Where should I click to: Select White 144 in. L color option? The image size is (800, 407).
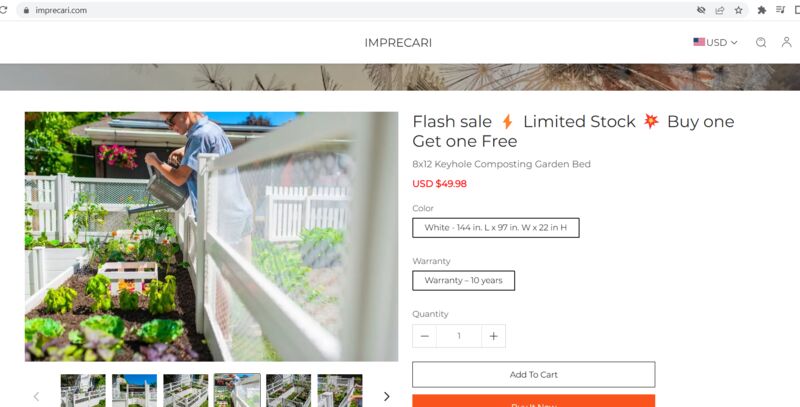pos(496,227)
